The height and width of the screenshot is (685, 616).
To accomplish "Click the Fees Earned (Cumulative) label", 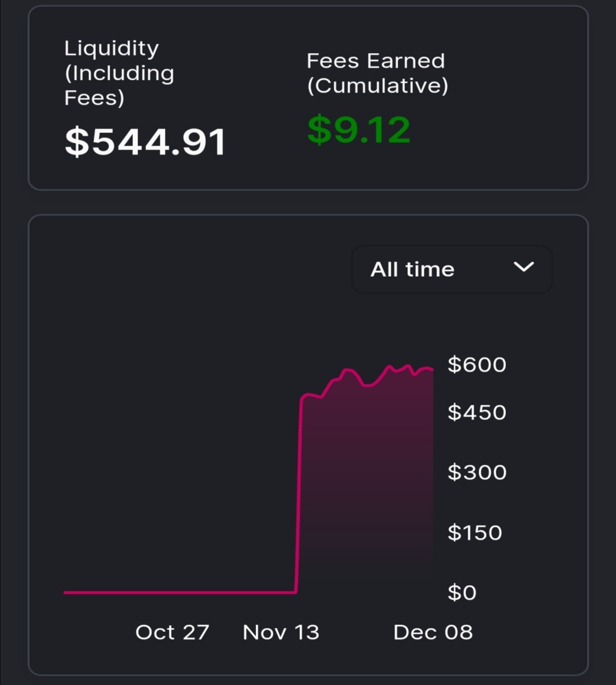I will click(377, 73).
